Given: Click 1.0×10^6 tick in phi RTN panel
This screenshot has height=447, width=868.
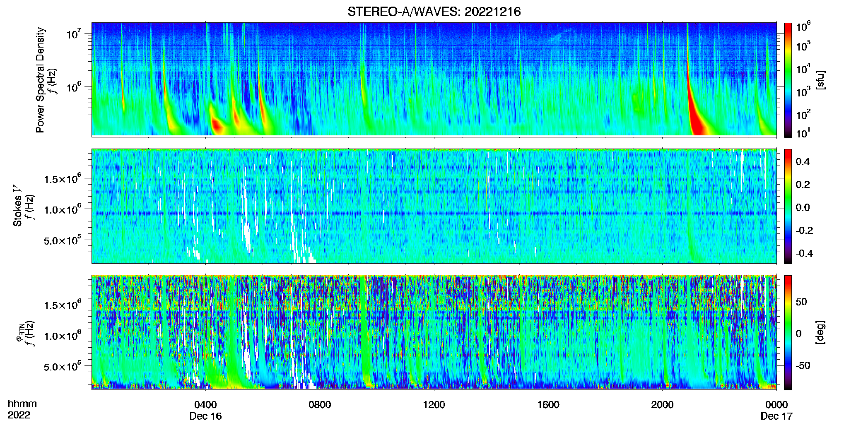Looking at the screenshot, I should pos(63,336).
